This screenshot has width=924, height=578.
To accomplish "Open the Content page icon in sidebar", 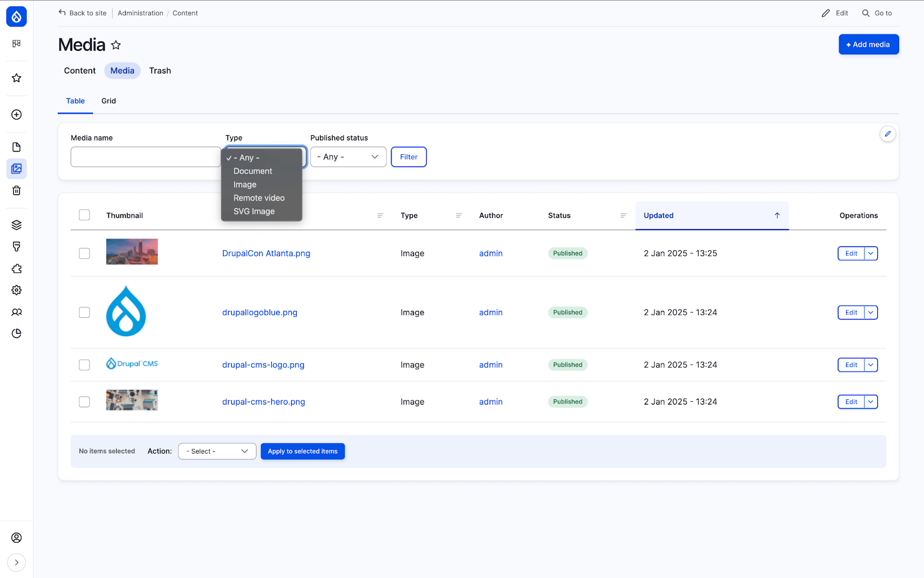I will (x=16, y=147).
